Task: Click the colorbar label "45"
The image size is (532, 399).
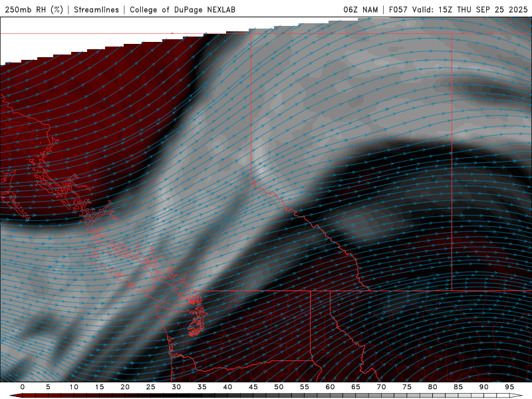Action: (253, 387)
